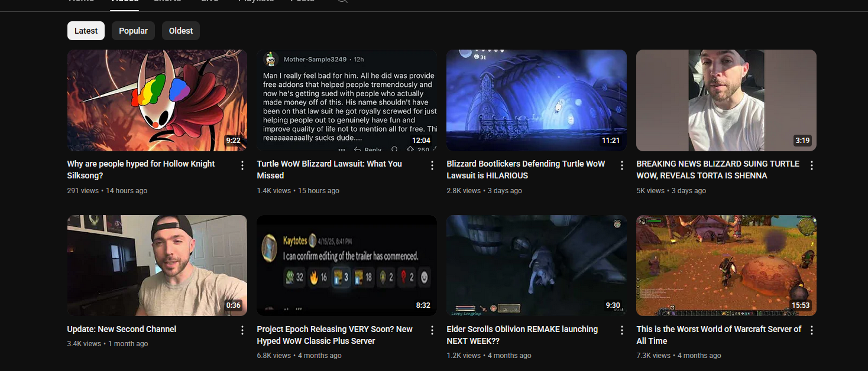Click the 8:32 duration badge

click(423, 305)
